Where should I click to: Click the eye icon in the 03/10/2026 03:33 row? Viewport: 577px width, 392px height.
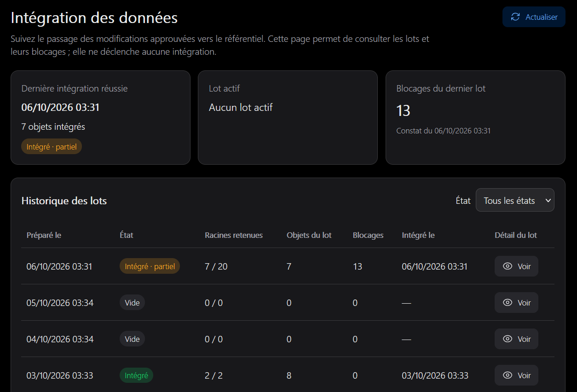point(508,375)
